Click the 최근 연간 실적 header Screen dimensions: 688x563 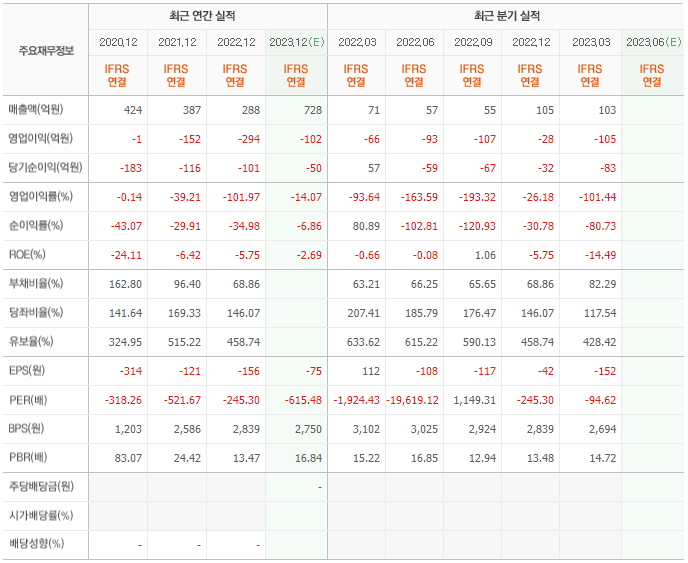(x=202, y=16)
